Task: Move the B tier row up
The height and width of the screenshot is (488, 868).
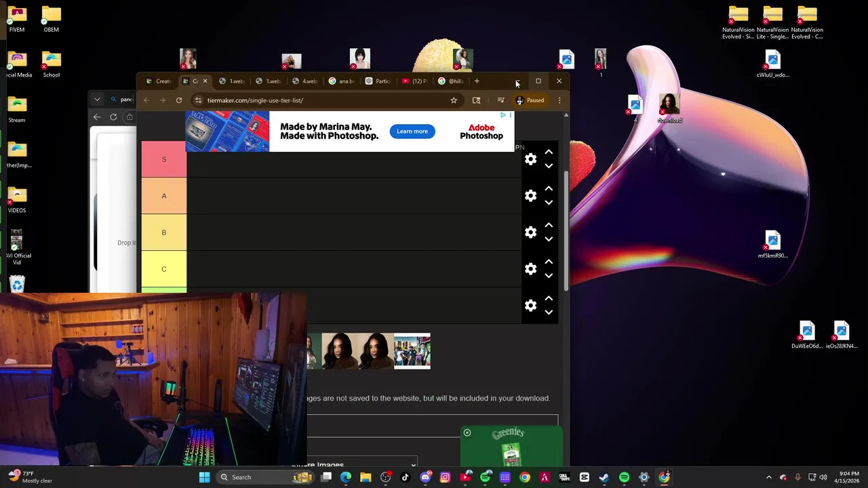Action: 549,226
